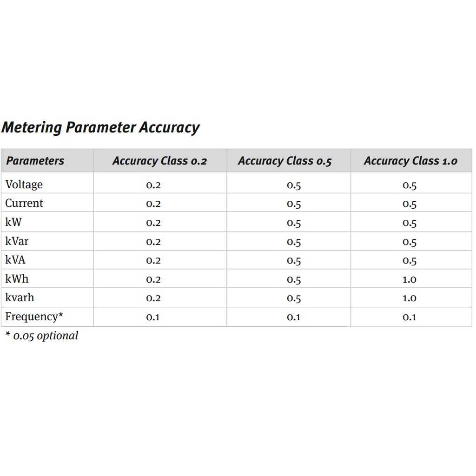Select kvarh value 1.0 in Class 1.0 column
Image resolution: width=476 pixels, height=476 pixels.
pos(410,298)
